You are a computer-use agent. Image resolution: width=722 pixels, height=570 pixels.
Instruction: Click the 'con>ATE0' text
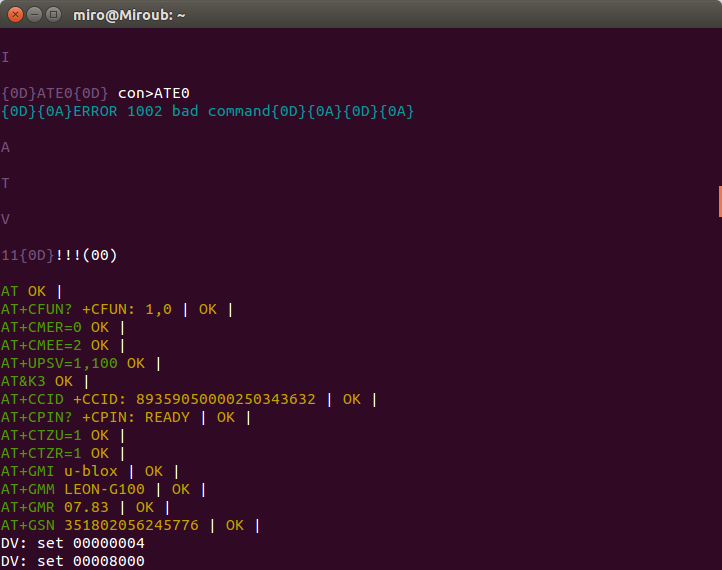pyautogui.click(x=154, y=93)
